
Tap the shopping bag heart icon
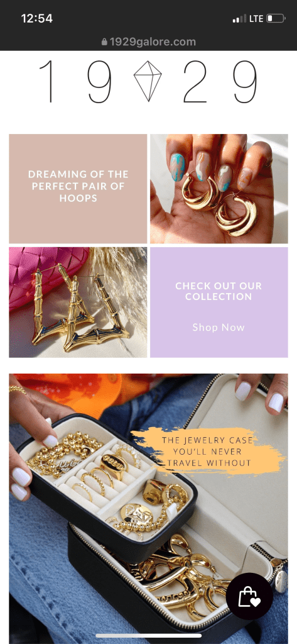pos(249,596)
